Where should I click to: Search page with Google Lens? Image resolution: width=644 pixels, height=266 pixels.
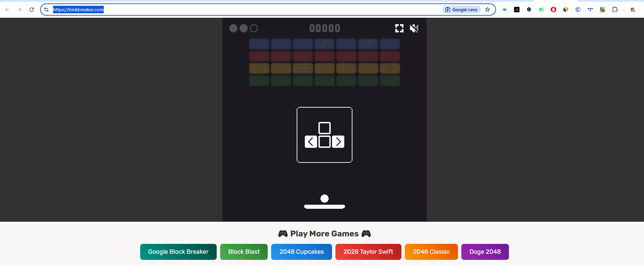(x=461, y=10)
